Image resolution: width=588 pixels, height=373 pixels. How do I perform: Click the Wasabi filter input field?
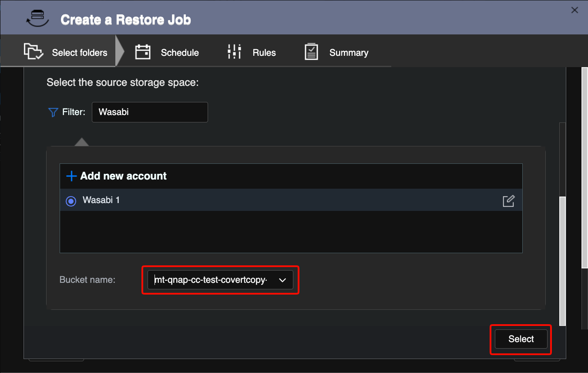click(x=150, y=112)
